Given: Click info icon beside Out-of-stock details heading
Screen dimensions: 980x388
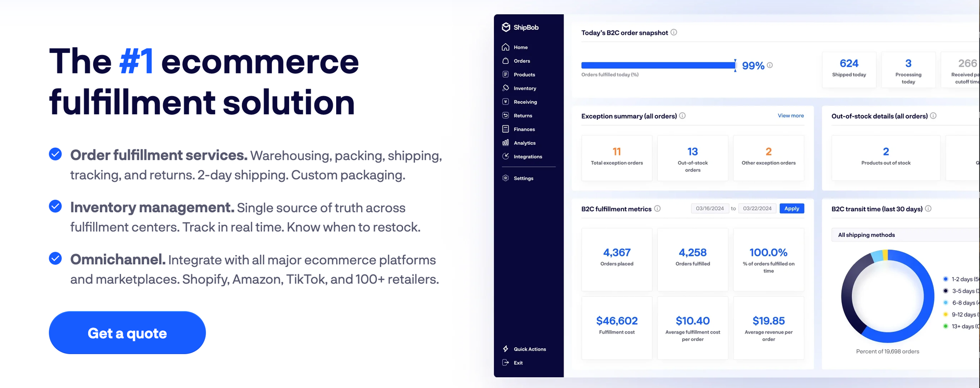Looking at the screenshot, I should coord(933,116).
